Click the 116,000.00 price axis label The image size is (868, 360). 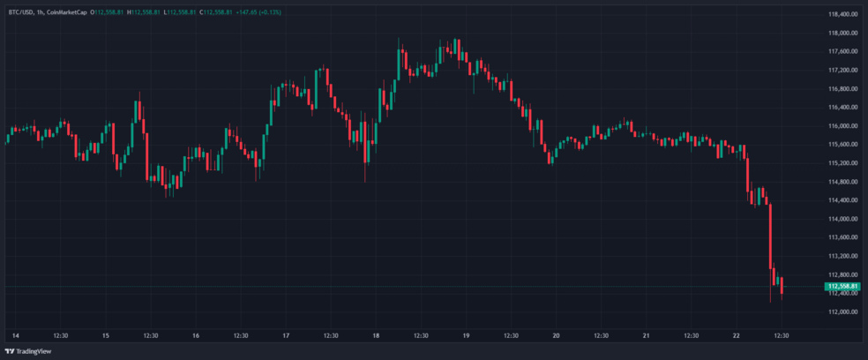[844, 125]
